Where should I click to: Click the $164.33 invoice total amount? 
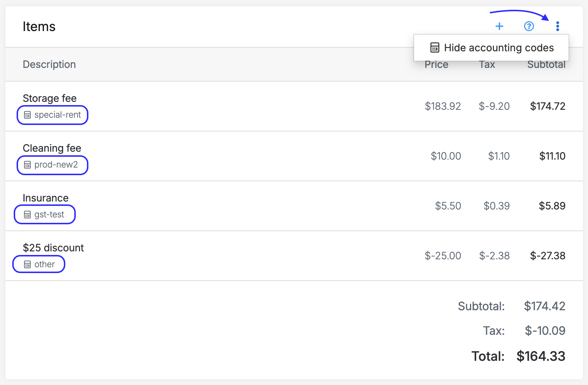pyautogui.click(x=541, y=356)
